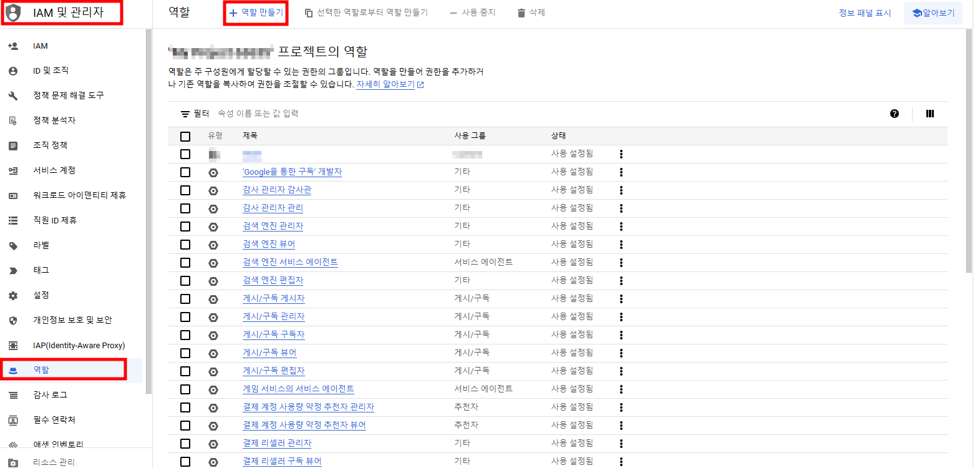This screenshot has height=468, width=980.
Task: Open 서비스 계정 sidebar icon
Action: click(13, 170)
